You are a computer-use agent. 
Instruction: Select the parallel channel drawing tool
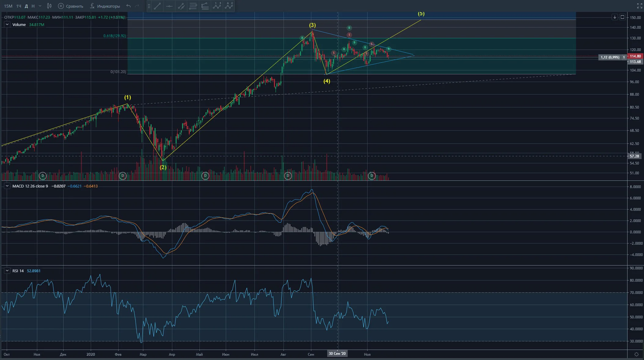pos(181,6)
